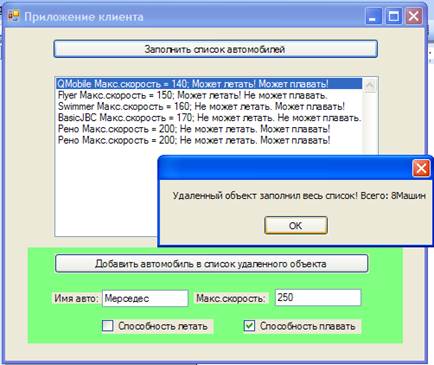Confirm the message with OK button
The height and width of the screenshot is (365, 434).
click(x=296, y=225)
